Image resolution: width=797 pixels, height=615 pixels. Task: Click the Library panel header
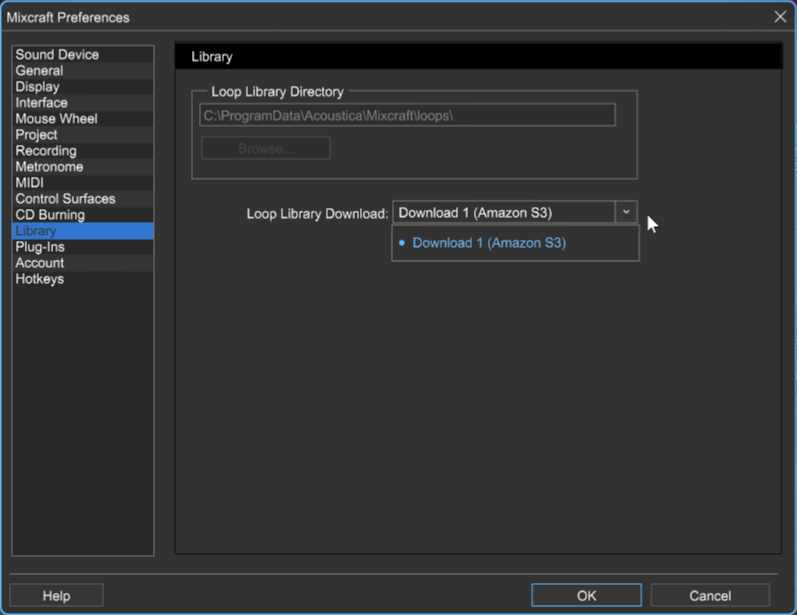478,56
